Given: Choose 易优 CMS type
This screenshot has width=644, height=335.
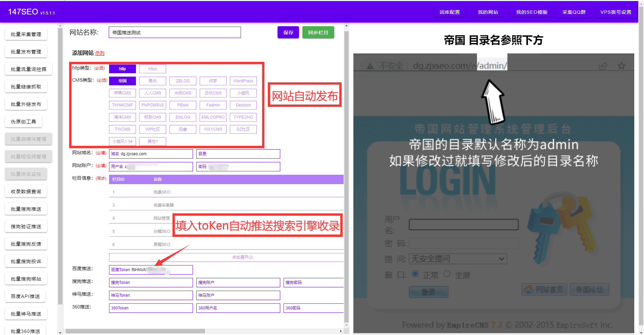Looking at the screenshot, I should 153,81.
